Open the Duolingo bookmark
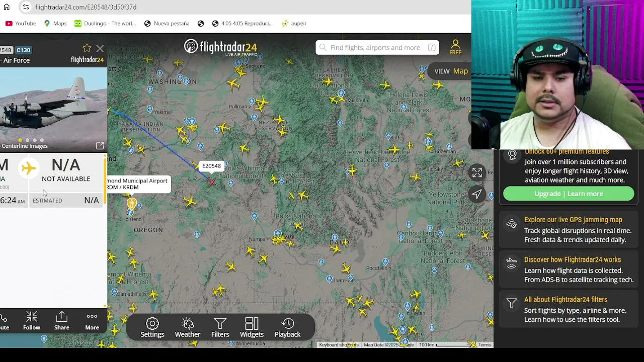Viewport: 644px width, 362px height. tap(105, 23)
